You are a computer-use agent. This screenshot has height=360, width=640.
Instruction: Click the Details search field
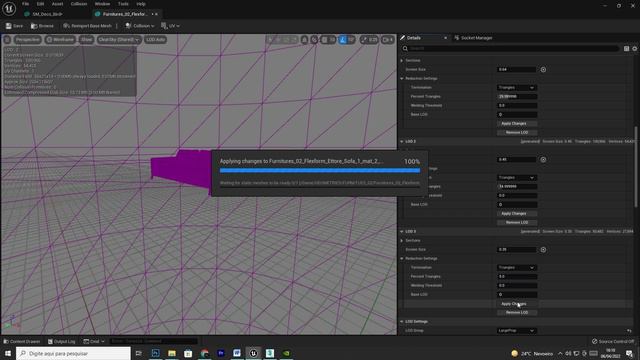(x=510, y=48)
